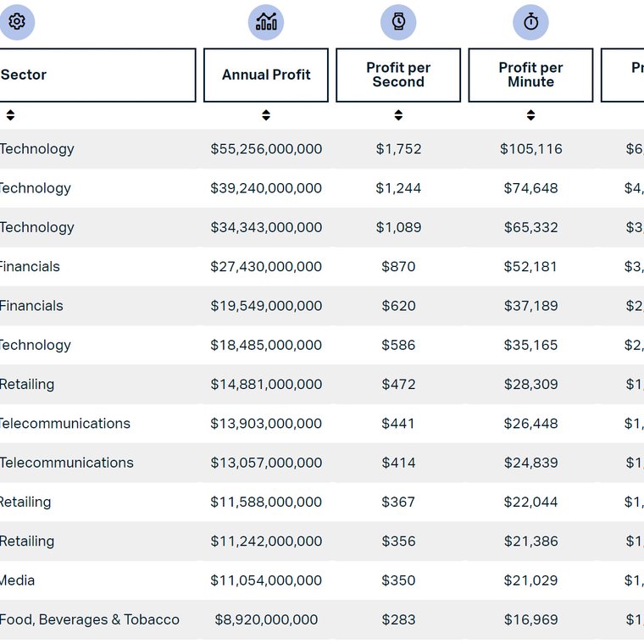
Task: Click the Profit per Minute header box
Action: tap(530, 75)
